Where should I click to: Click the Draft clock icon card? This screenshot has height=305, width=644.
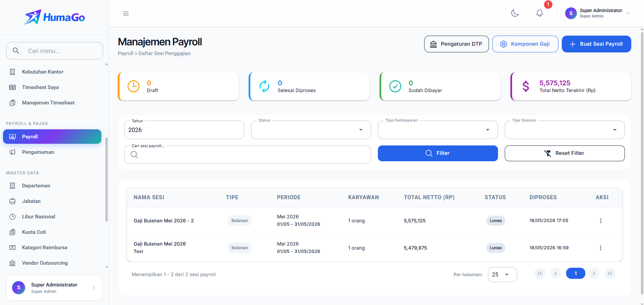coord(134,86)
